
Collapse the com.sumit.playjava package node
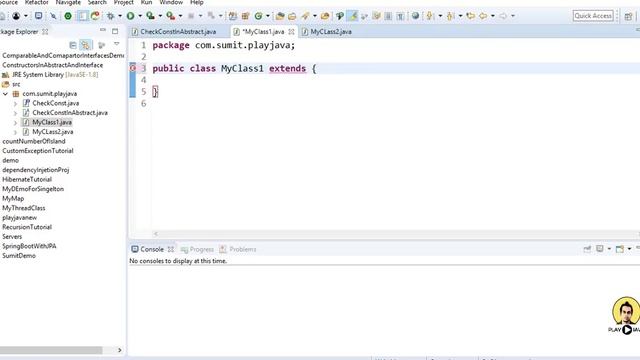(5, 94)
